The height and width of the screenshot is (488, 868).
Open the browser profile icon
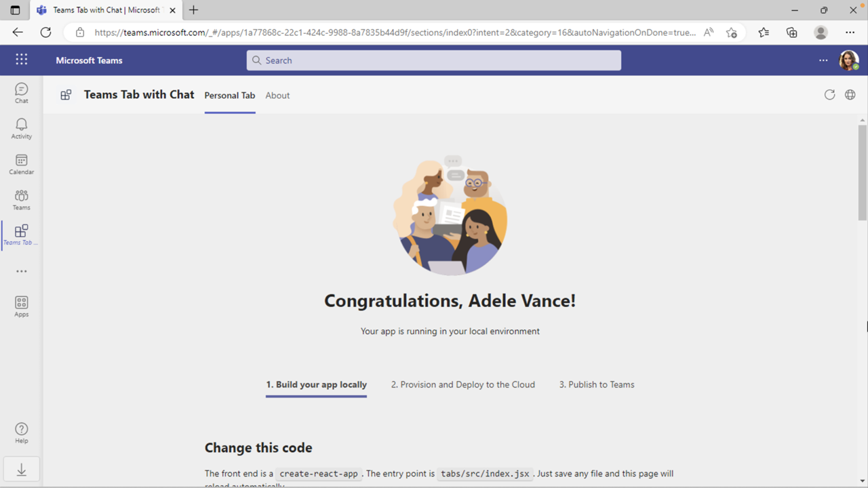(821, 32)
